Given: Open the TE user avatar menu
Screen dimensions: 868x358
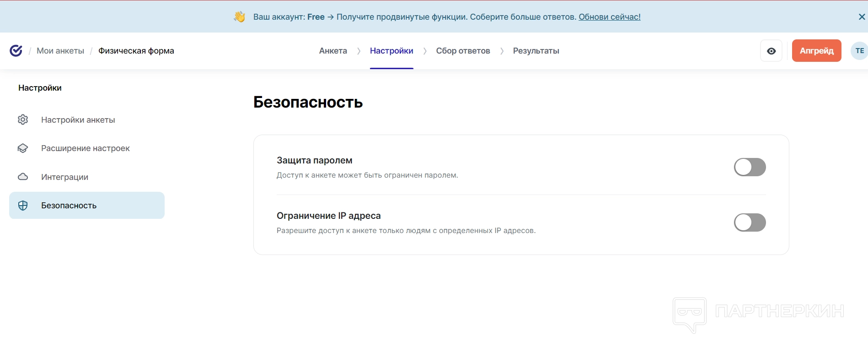Looking at the screenshot, I should 859,51.
